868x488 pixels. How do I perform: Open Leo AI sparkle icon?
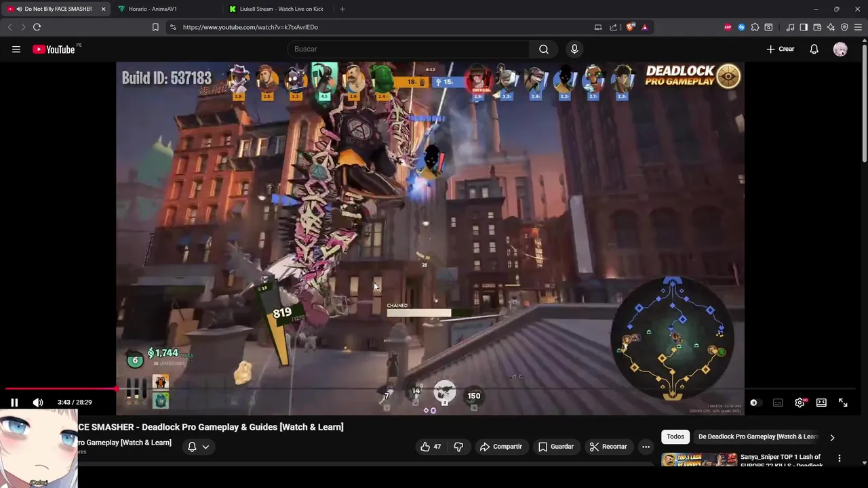point(831,27)
